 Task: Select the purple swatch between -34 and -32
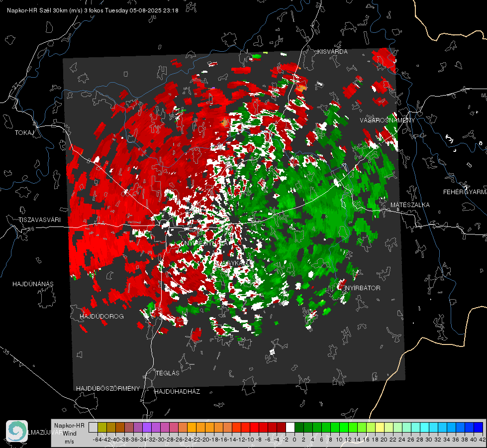(x=147, y=428)
